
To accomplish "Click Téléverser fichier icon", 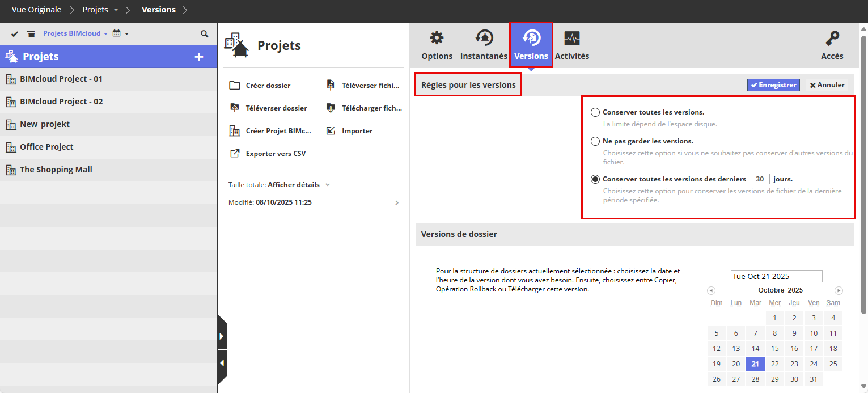I will pos(331,86).
